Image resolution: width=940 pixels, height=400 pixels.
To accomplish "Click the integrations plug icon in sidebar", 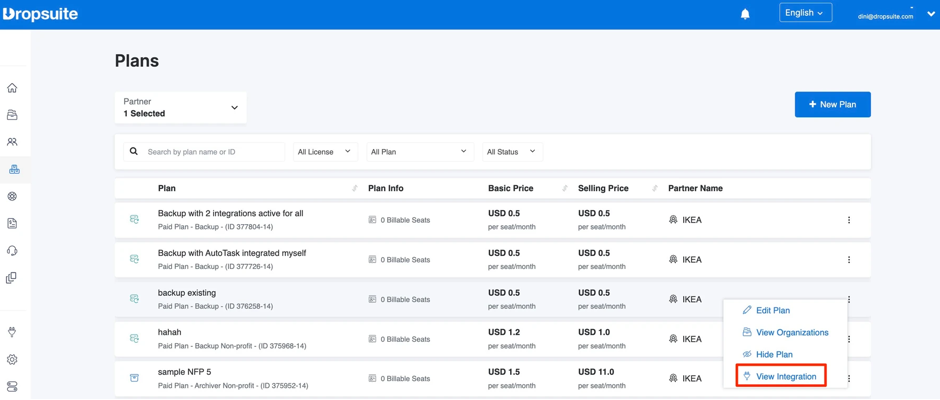I will click(13, 332).
